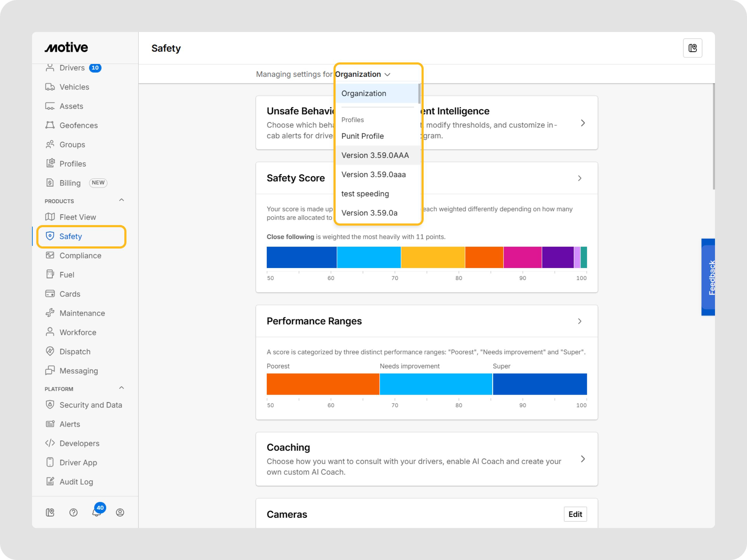The height and width of the screenshot is (560, 747).
Task: Click the notifications bell icon
Action: (97, 513)
